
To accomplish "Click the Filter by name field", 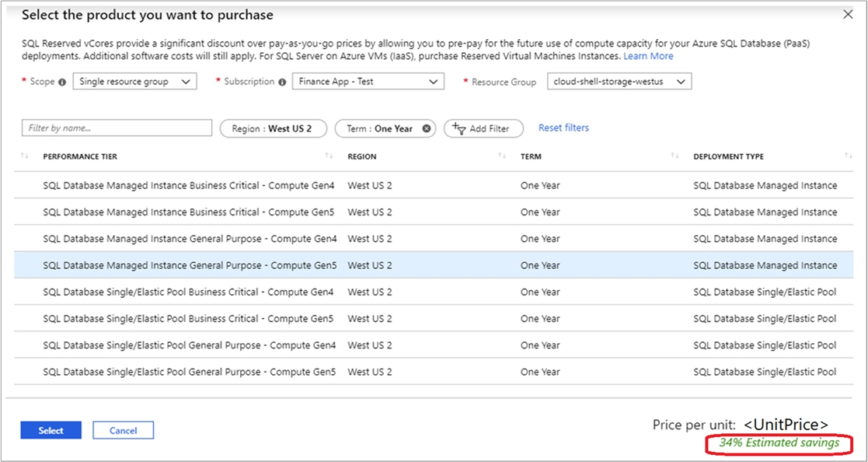I will point(117,128).
